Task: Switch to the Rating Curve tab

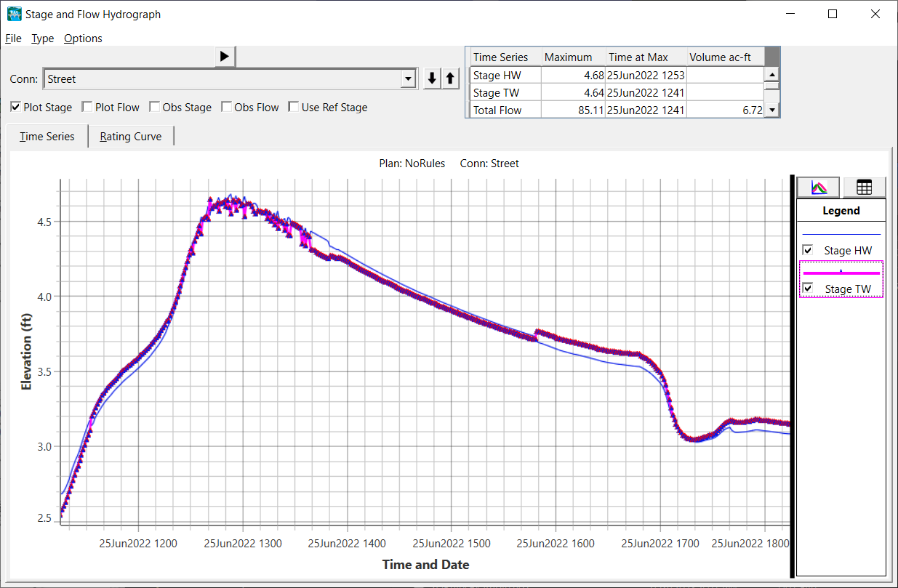Action: pos(131,137)
